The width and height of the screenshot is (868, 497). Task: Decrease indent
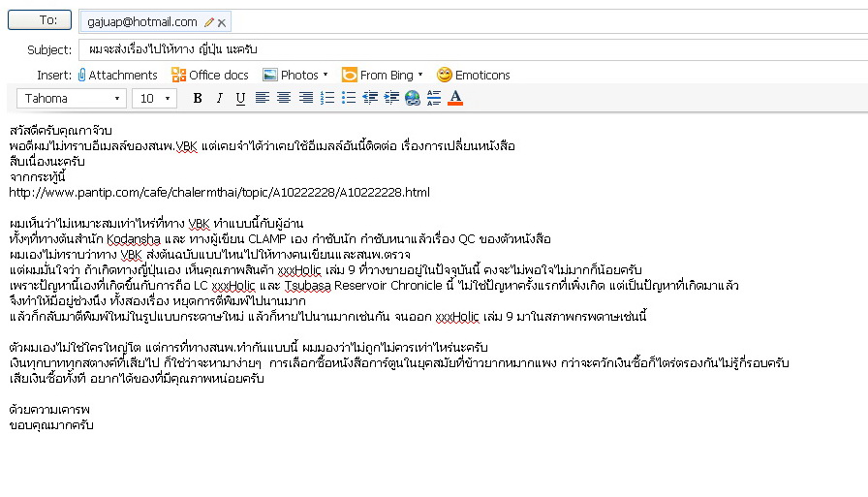click(370, 98)
